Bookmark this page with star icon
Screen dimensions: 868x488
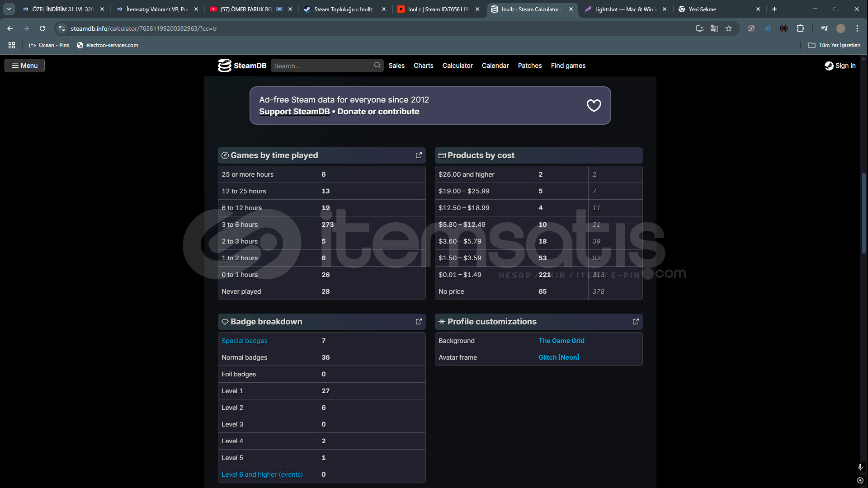pos(729,28)
